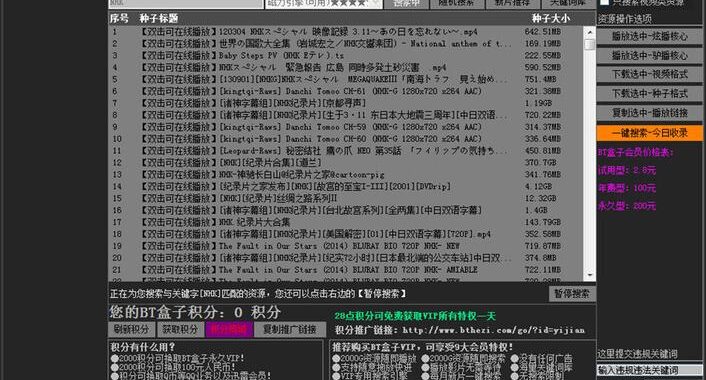
Task: Select row 20 日本最北端的公交车站 entry
Action: (346, 258)
